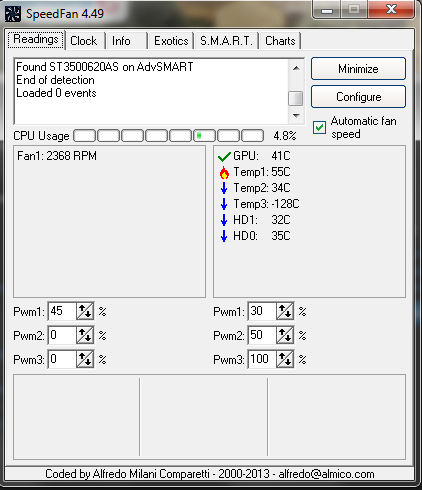Open the S.M.A.R.T. tab
The height and width of the screenshot is (490, 422).
(226, 41)
